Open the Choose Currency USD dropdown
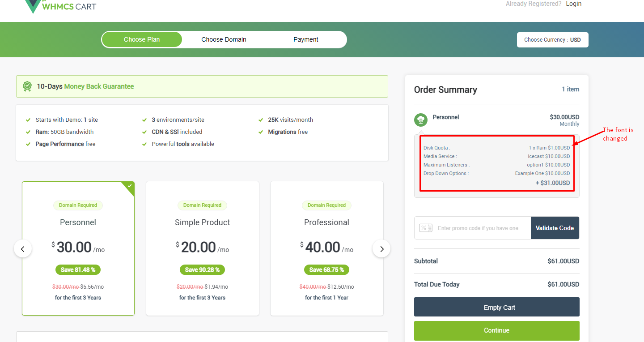644x342 pixels. (552, 40)
